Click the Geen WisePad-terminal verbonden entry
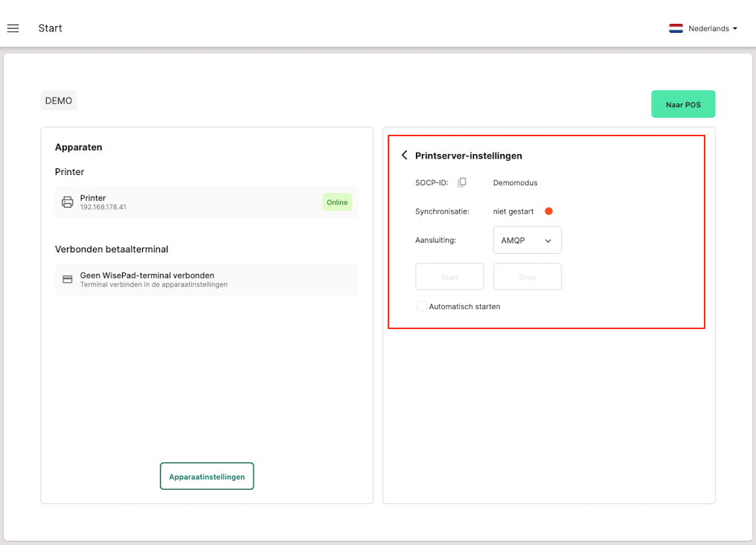 (147, 275)
